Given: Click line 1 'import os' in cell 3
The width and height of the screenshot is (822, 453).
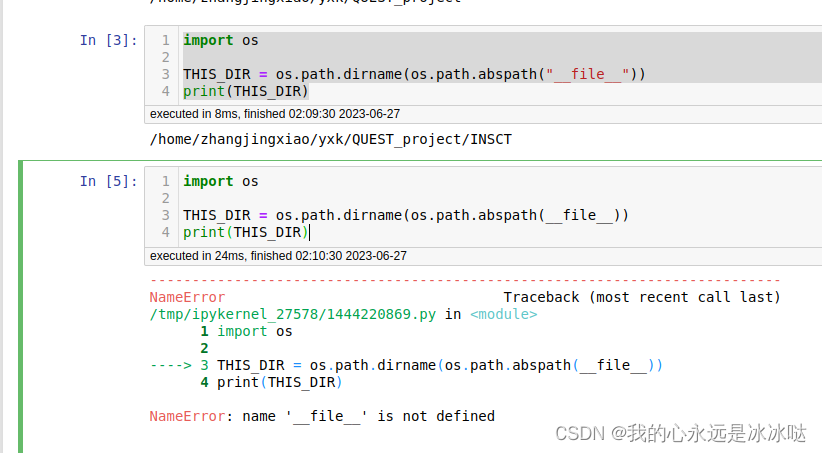Looking at the screenshot, I should click(x=221, y=40).
